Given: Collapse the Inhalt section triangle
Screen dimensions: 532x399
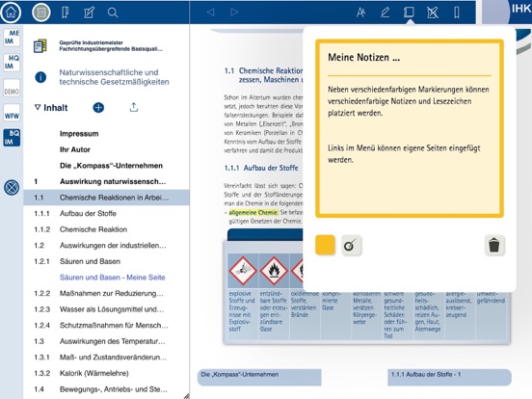Looking at the screenshot, I should [38, 107].
